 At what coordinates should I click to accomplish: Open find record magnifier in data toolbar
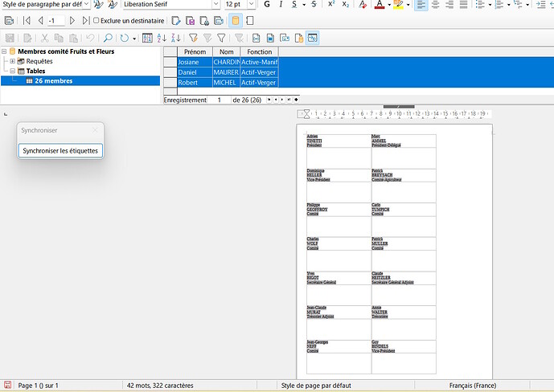tap(108, 38)
